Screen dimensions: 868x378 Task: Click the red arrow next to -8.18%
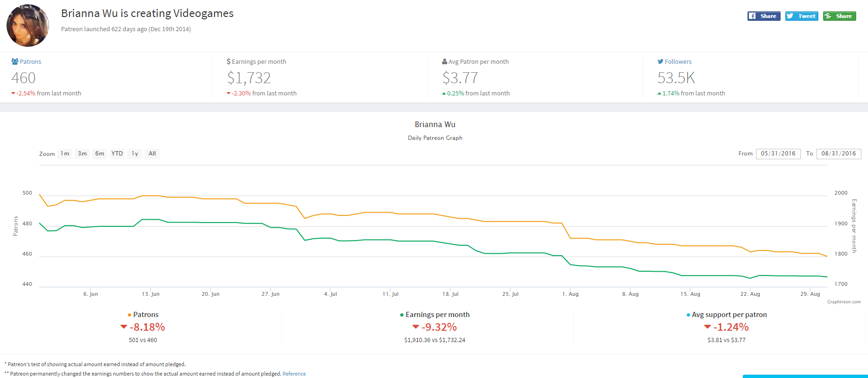[124, 327]
